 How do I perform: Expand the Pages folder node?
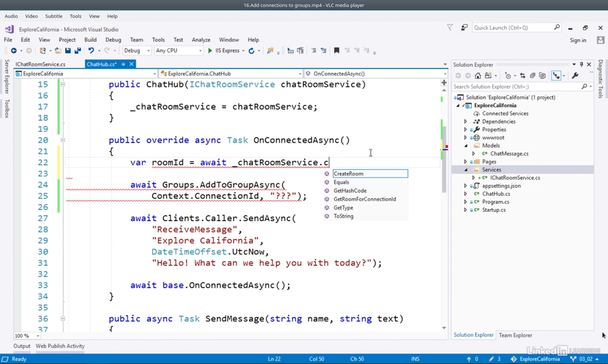pos(466,162)
